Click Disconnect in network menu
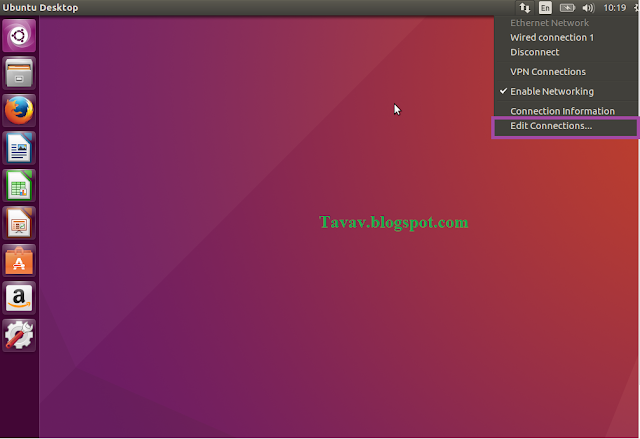 tap(566, 52)
